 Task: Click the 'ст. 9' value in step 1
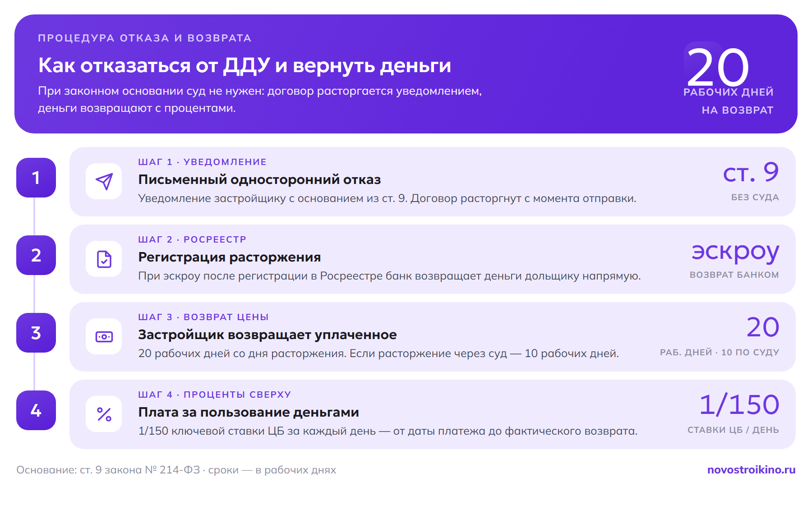[x=751, y=172]
